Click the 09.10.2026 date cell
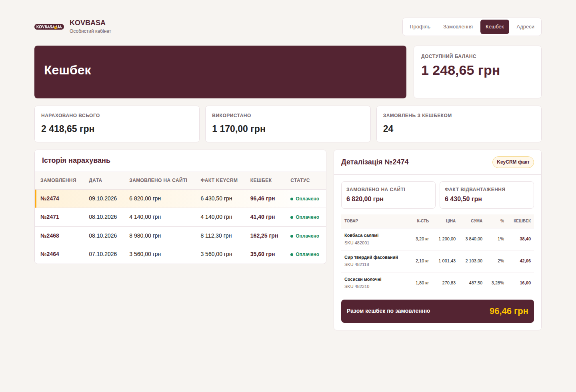 coord(103,199)
